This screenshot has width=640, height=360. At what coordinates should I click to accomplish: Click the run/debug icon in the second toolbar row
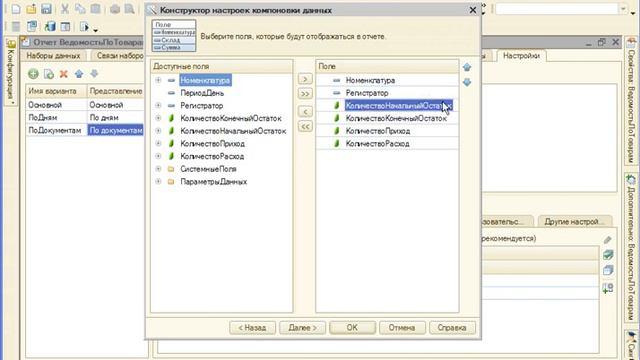[84, 27]
